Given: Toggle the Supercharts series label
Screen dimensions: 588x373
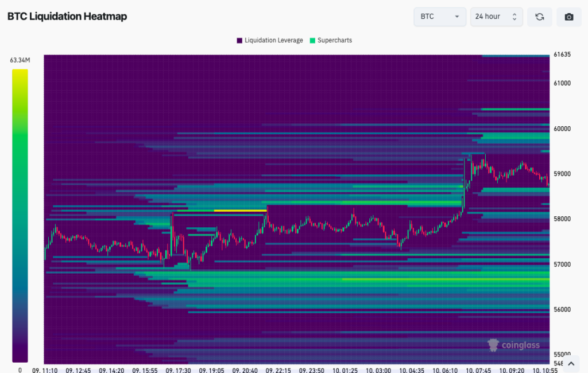Looking at the screenshot, I should pyautogui.click(x=335, y=41).
